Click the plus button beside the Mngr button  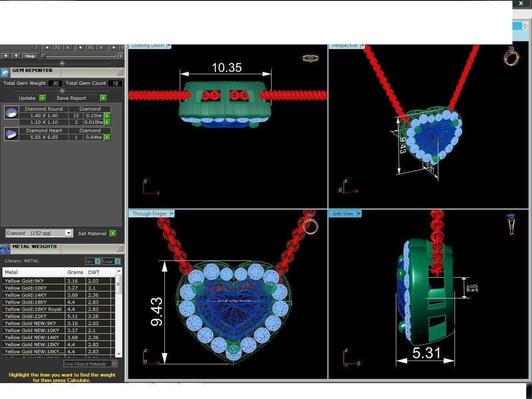click(6, 56)
